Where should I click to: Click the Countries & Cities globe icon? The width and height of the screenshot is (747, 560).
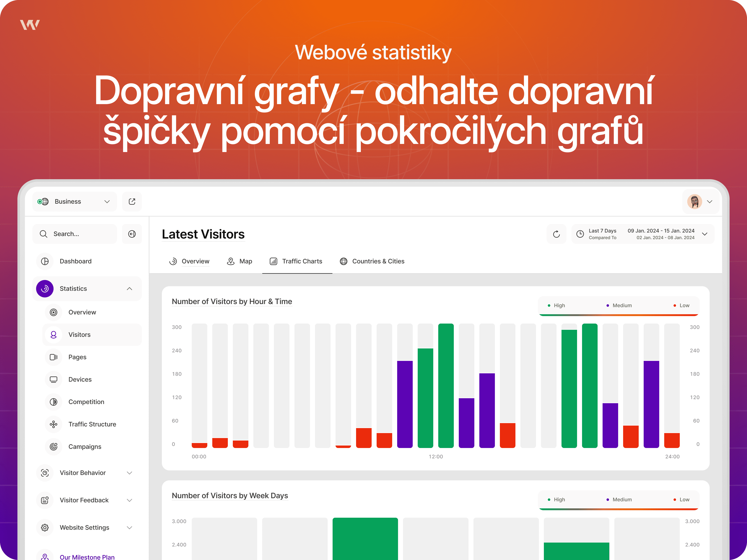(x=343, y=261)
